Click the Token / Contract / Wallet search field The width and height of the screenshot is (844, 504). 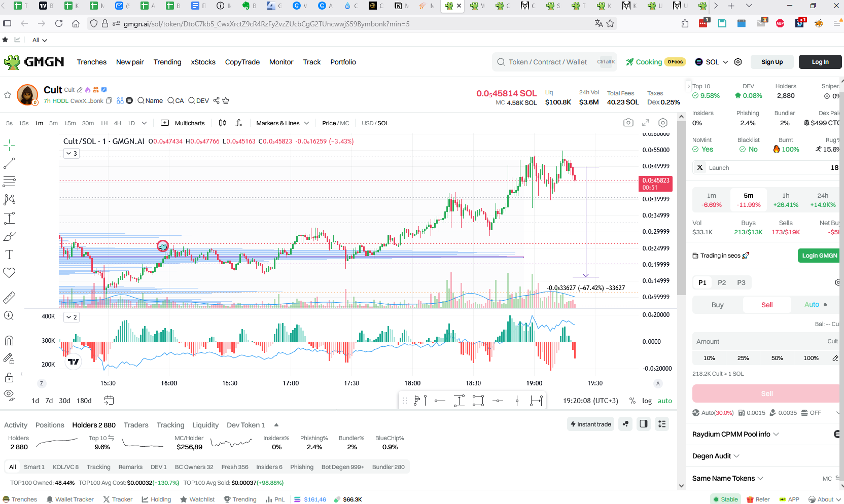[x=555, y=62]
